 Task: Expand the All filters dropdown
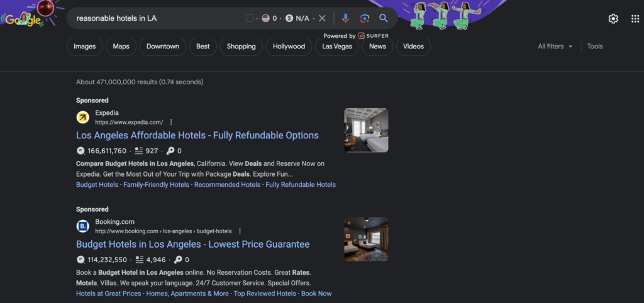(x=555, y=47)
